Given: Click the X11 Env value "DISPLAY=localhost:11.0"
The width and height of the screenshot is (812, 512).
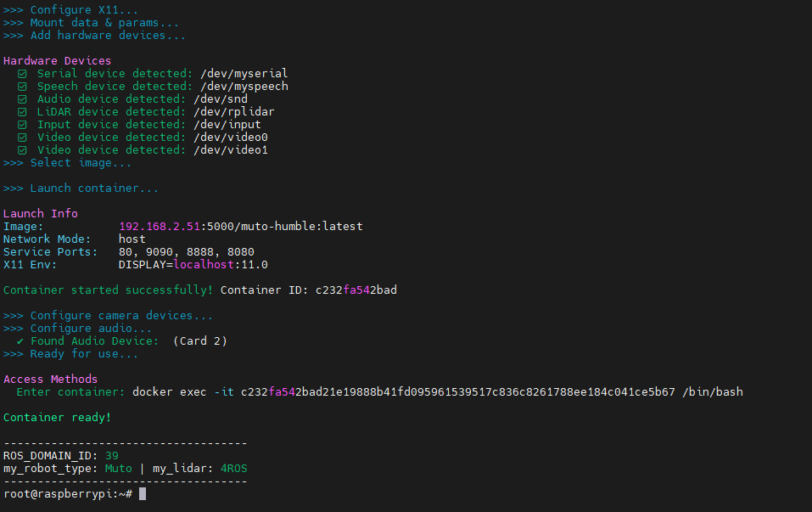Looking at the screenshot, I should click(x=193, y=265).
